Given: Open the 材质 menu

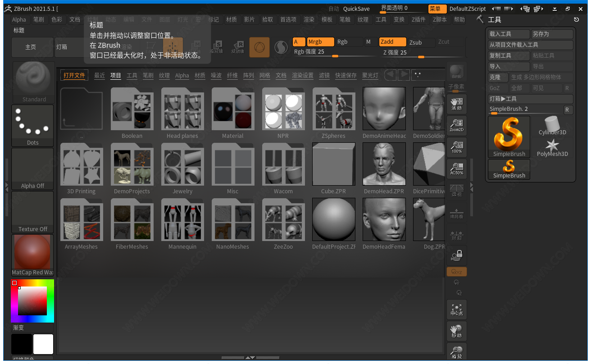Looking at the screenshot, I should pos(232,19).
